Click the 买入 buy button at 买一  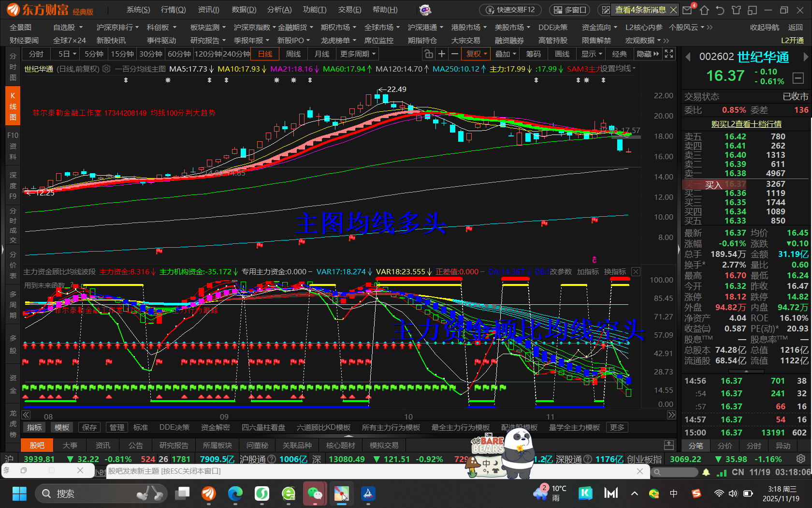713,185
